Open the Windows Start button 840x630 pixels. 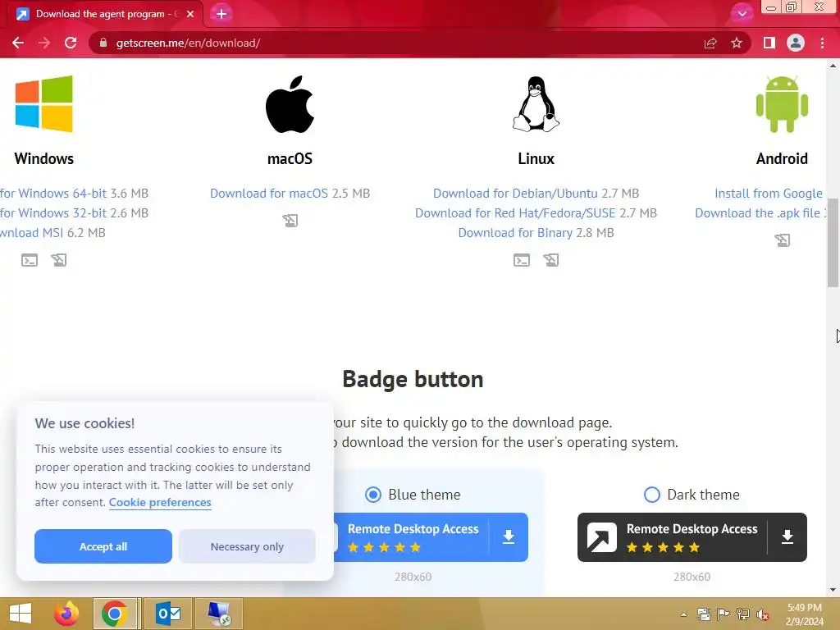21,614
